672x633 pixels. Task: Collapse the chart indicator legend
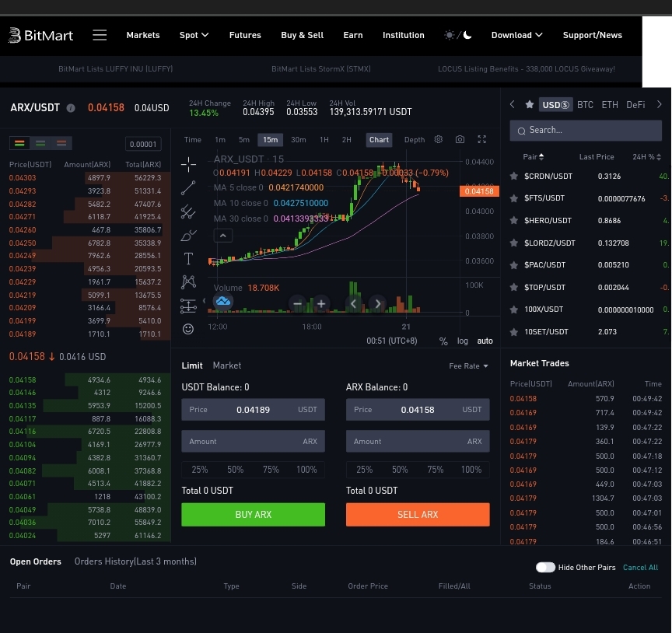pyautogui.click(x=223, y=236)
